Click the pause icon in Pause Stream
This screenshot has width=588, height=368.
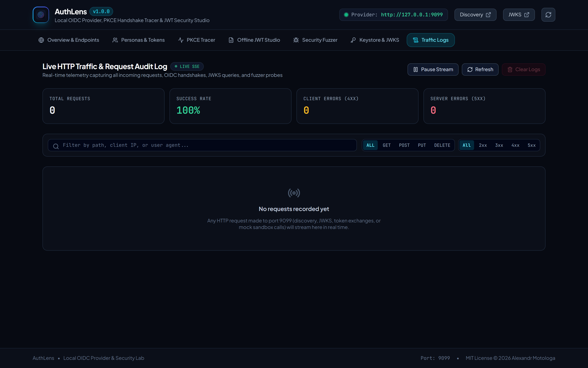[415, 70]
